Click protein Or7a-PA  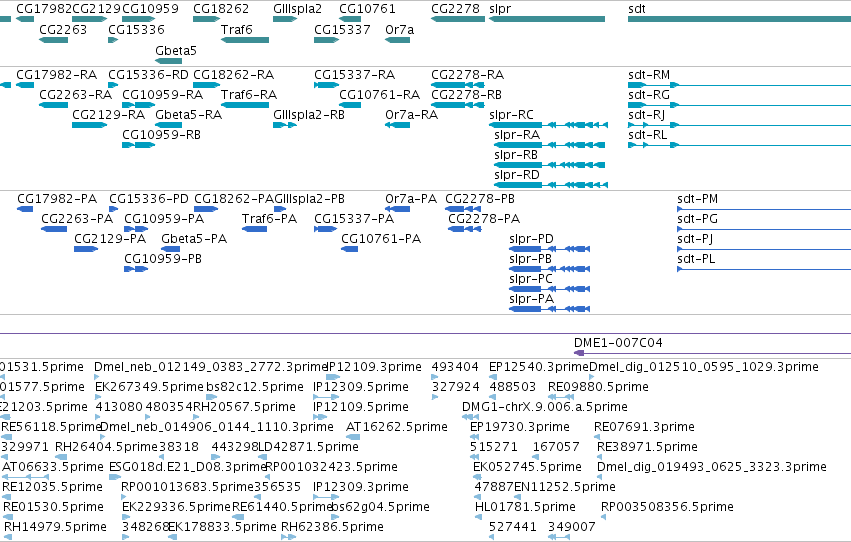[x=398, y=209]
